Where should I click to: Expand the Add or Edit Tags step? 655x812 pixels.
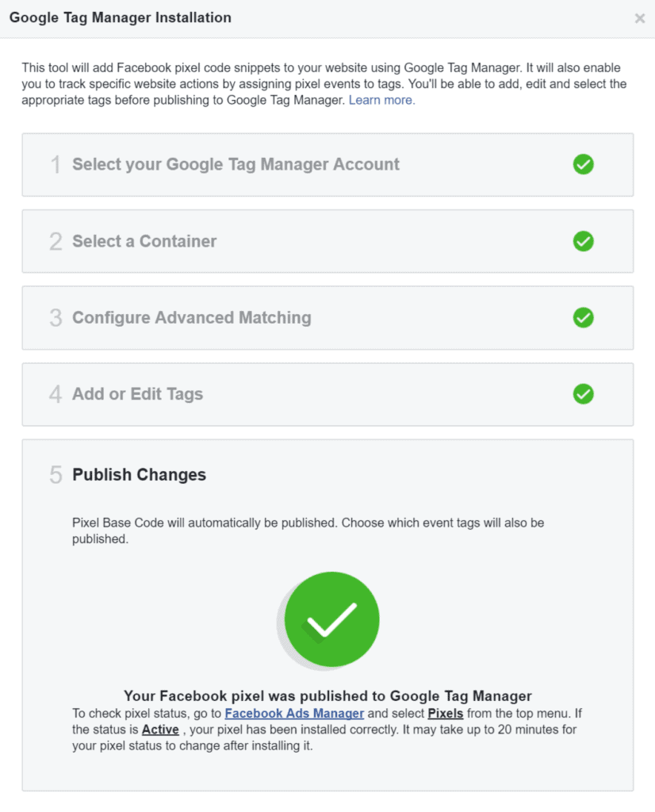tap(327, 395)
